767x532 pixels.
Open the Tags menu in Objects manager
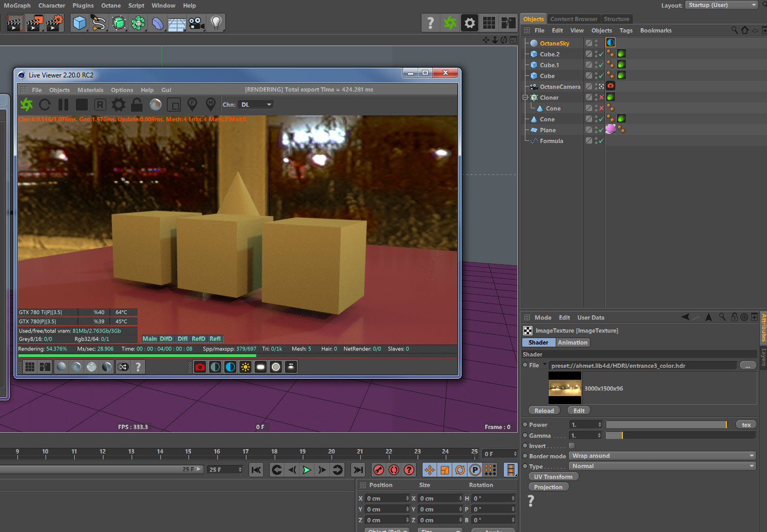tap(626, 30)
